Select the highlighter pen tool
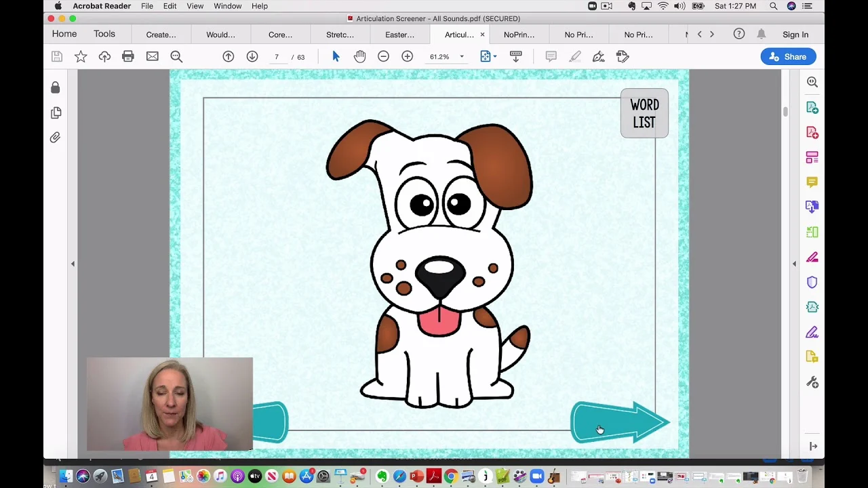 click(575, 57)
